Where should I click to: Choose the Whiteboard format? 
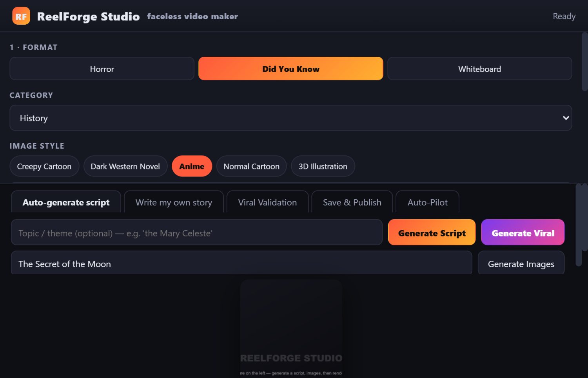click(x=480, y=69)
